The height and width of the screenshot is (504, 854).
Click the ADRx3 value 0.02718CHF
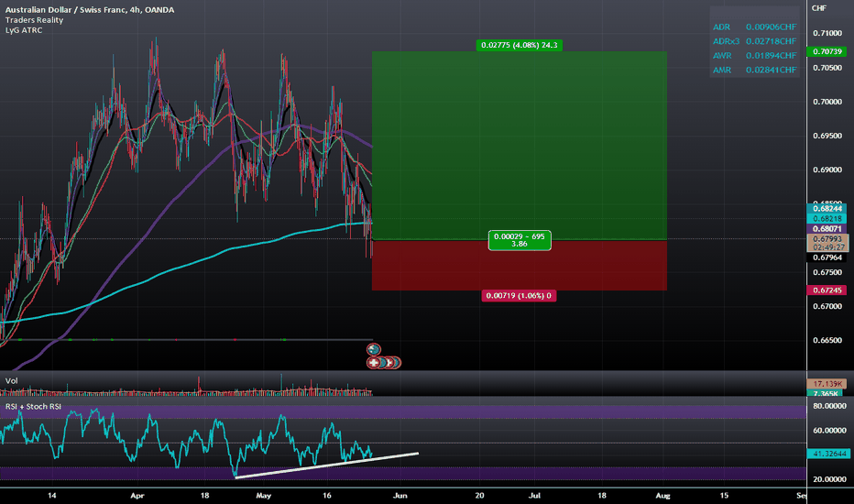(771, 41)
